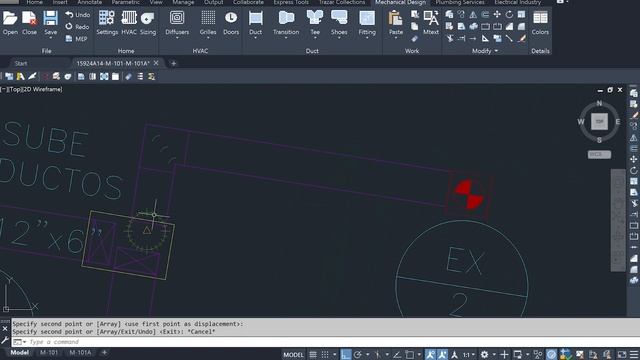Screen dimensions: 640x360
Task: Click the Rotate icon in Modify panel
Action: (x=509, y=14)
